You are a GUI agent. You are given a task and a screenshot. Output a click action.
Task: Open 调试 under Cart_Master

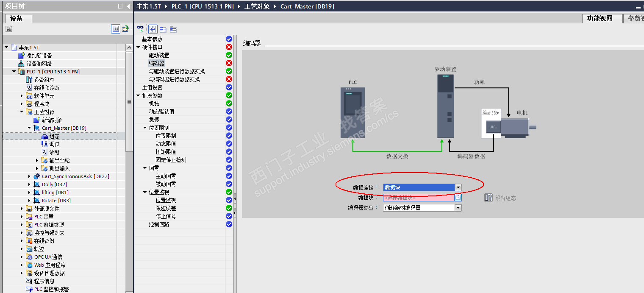click(x=54, y=144)
